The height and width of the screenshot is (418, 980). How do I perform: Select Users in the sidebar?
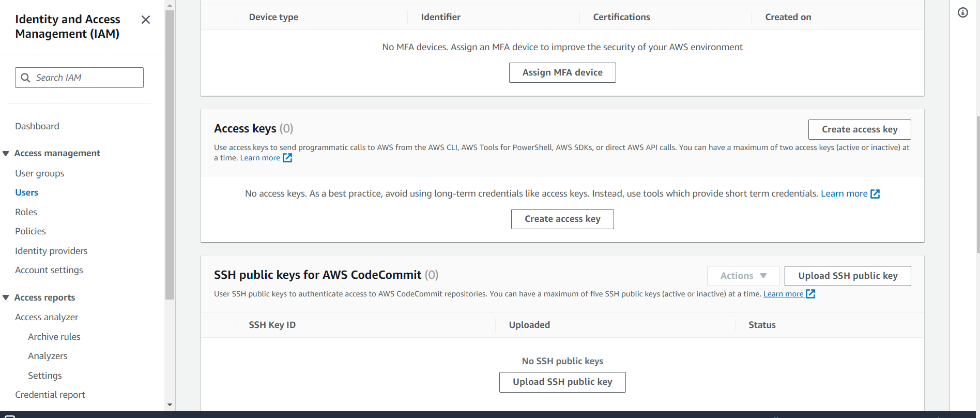[27, 192]
